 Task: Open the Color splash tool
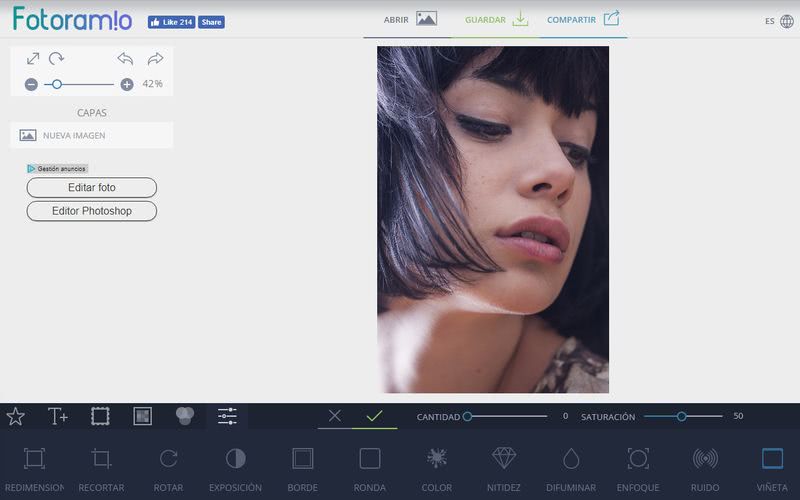coord(437,469)
